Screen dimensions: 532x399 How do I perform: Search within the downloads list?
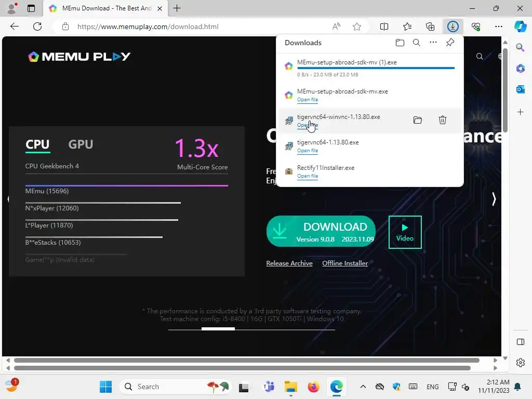[416, 43]
